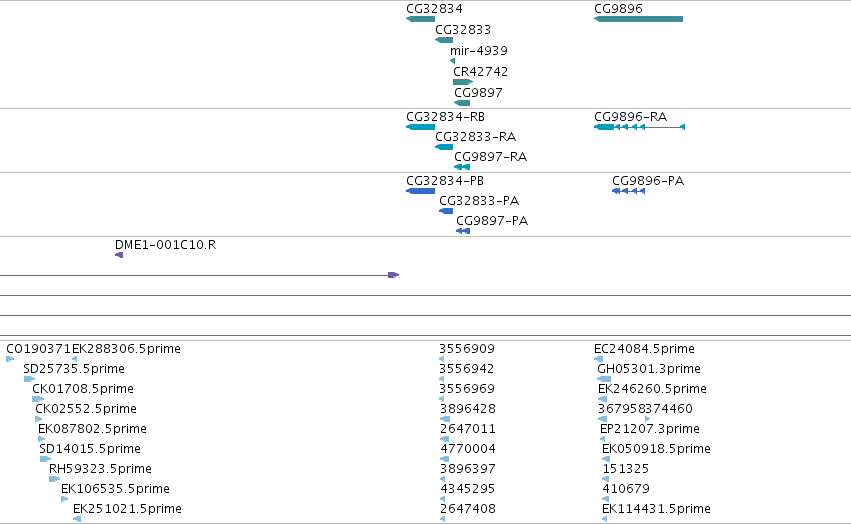The width and height of the screenshot is (851, 524).
Task: Select the CG9896-RA transcript glyph
Action: (x=639, y=127)
